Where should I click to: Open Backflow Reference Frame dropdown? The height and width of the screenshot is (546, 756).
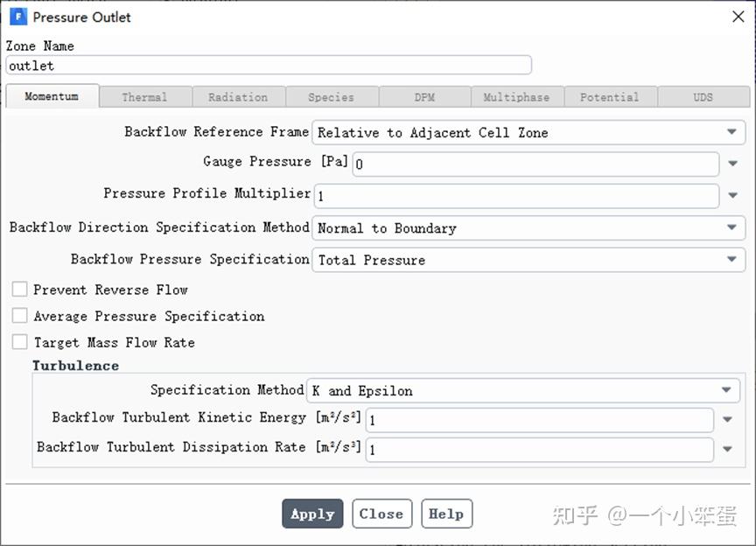(731, 132)
